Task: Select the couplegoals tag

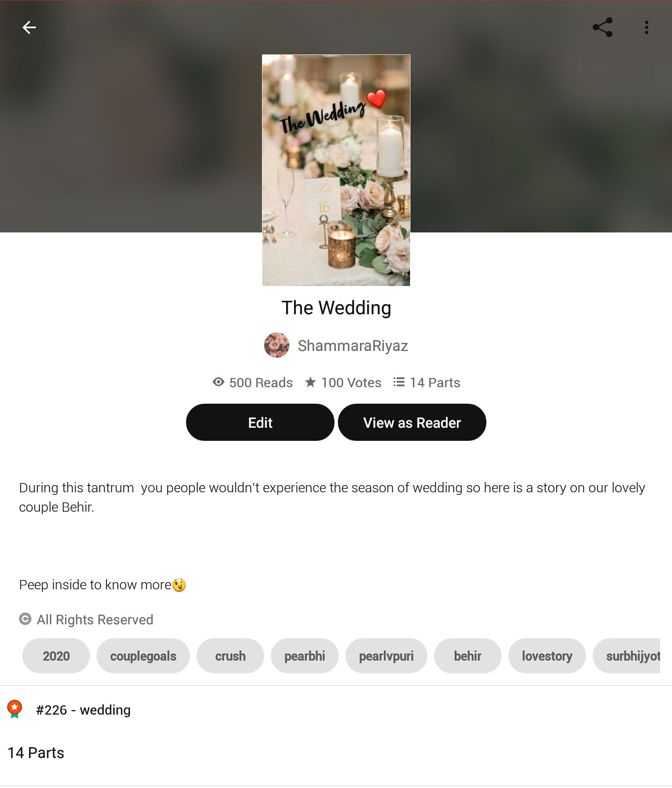Action: (143, 656)
